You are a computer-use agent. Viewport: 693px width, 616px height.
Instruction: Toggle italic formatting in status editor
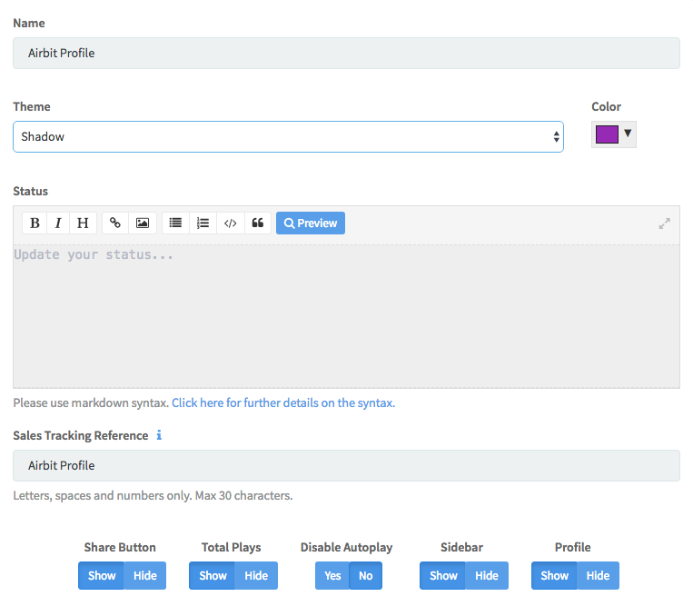(58, 223)
